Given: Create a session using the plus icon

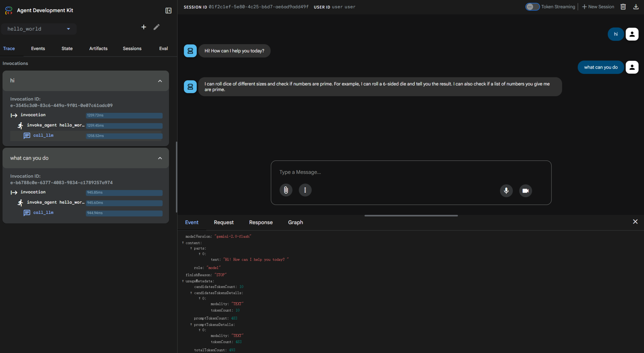Looking at the screenshot, I should [x=143, y=27].
